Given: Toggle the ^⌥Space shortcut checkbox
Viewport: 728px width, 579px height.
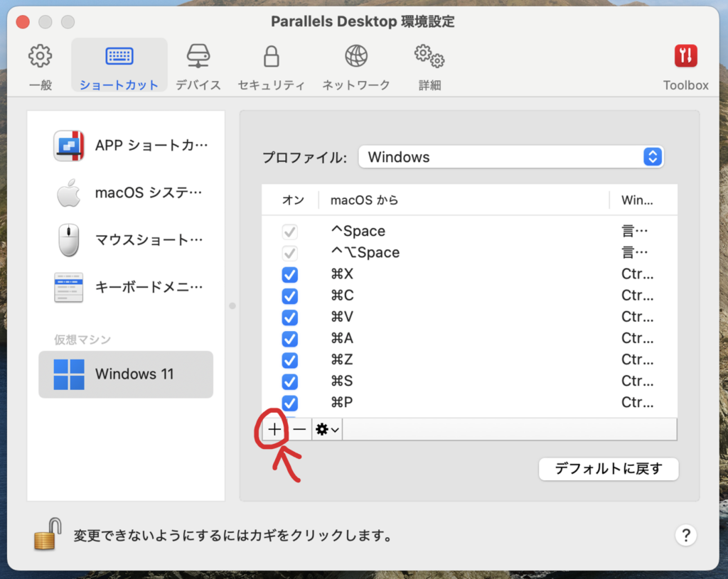Looking at the screenshot, I should click(x=290, y=253).
